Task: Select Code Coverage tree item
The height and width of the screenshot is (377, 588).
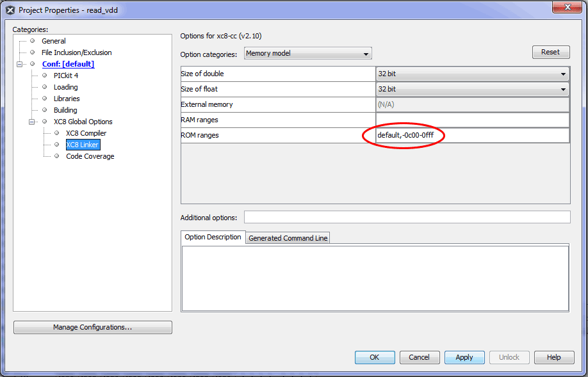Action: click(x=90, y=156)
